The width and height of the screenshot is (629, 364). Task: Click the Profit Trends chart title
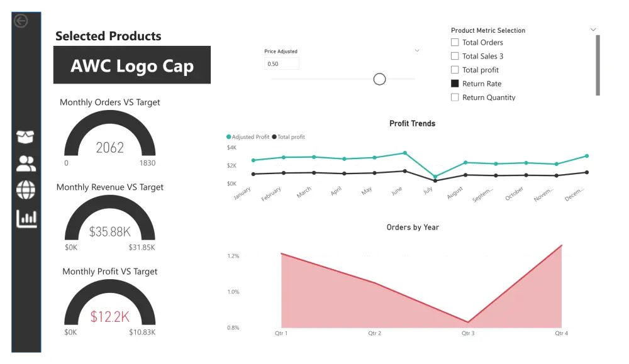[412, 123]
